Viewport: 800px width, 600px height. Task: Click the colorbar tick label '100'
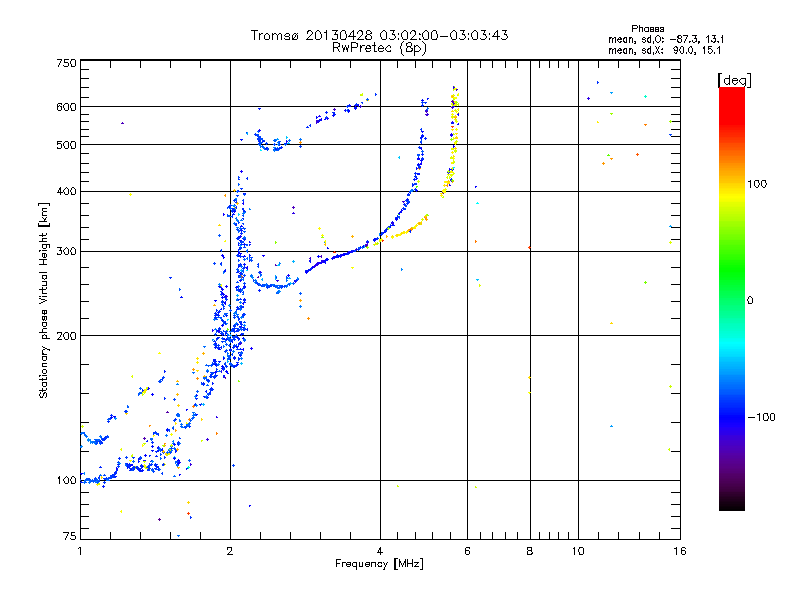point(757,184)
